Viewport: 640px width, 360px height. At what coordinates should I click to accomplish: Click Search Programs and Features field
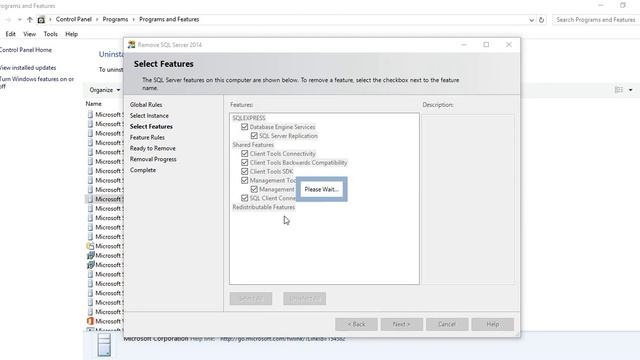click(596, 20)
